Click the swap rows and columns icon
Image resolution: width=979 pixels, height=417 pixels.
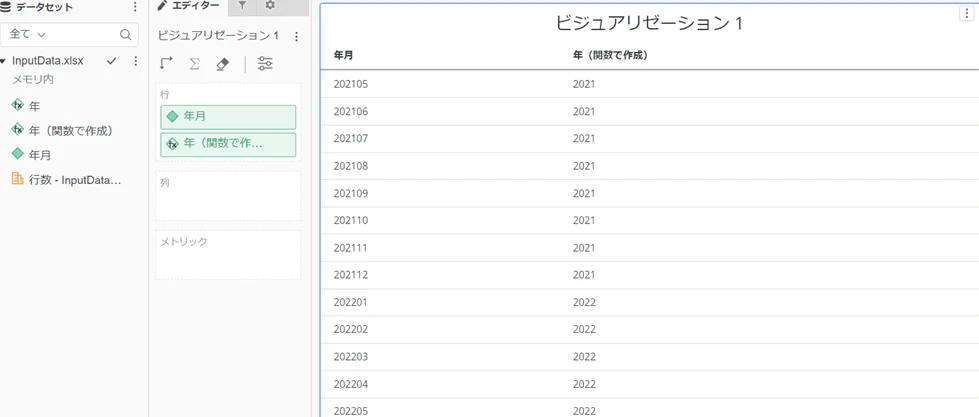[167, 64]
